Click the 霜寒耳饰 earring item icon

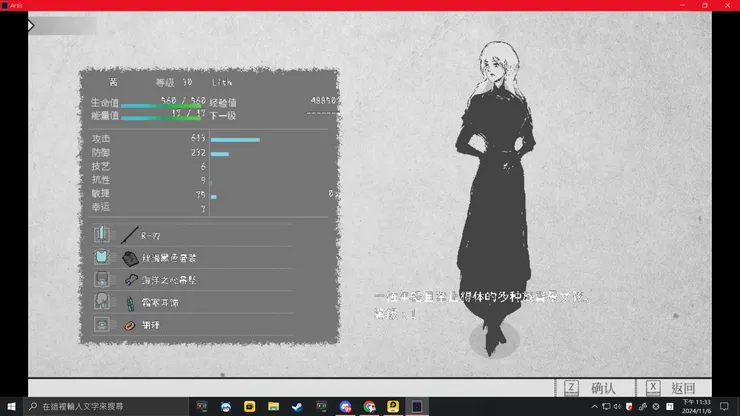[x=130, y=303]
